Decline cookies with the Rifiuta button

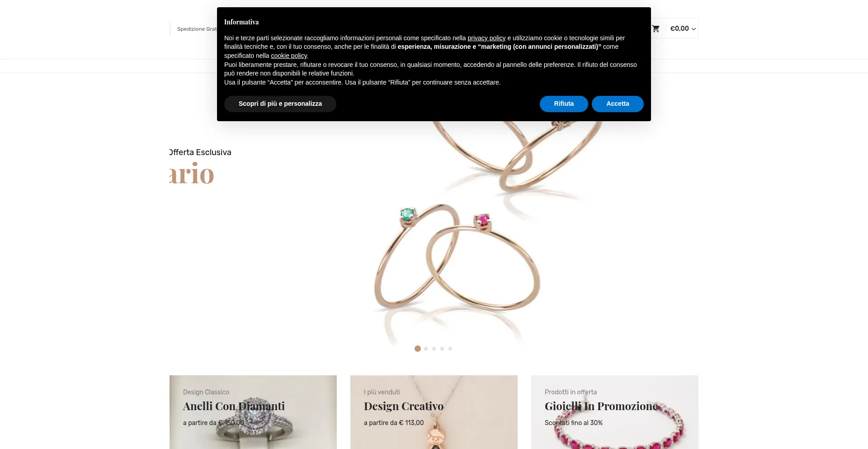[564, 104]
